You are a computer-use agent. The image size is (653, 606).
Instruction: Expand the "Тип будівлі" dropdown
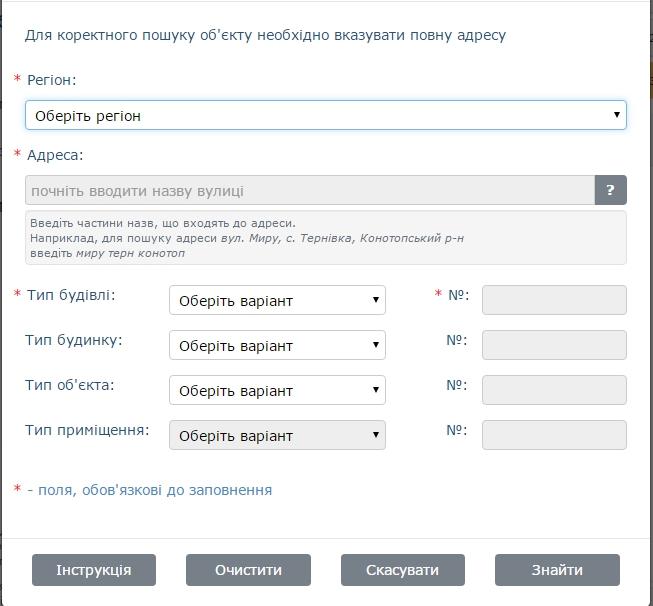(277, 300)
